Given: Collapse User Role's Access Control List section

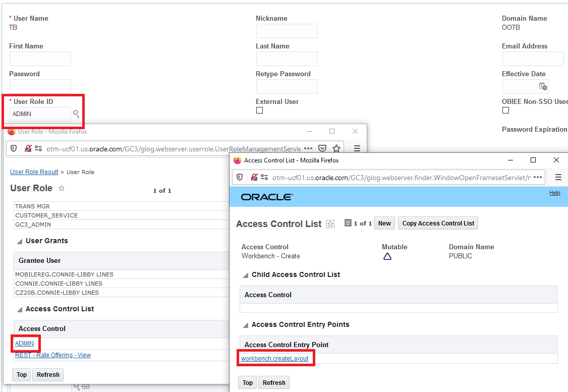Looking at the screenshot, I should (x=20, y=309).
